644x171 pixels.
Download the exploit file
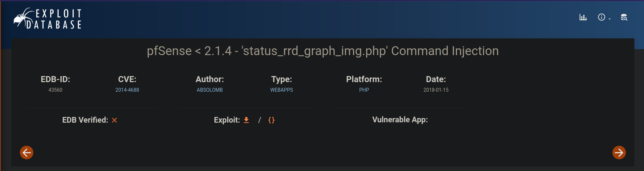(246, 120)
